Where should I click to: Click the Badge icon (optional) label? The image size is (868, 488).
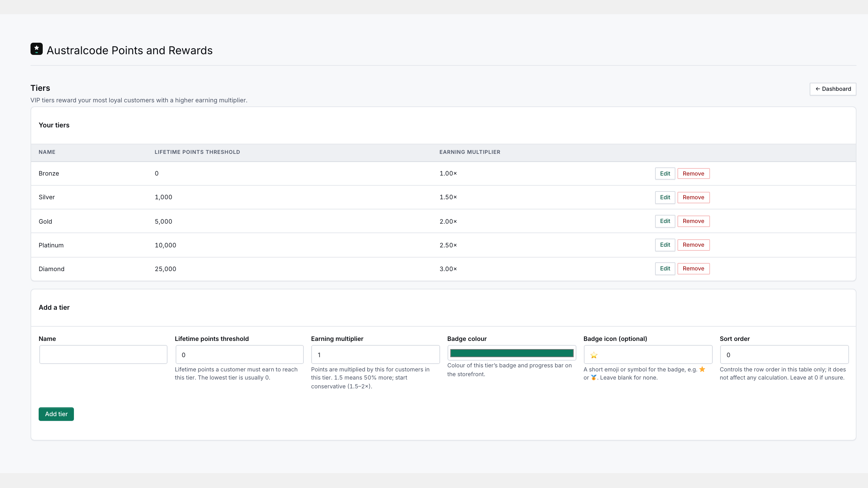pyautogui.click(x=615, y=339)
